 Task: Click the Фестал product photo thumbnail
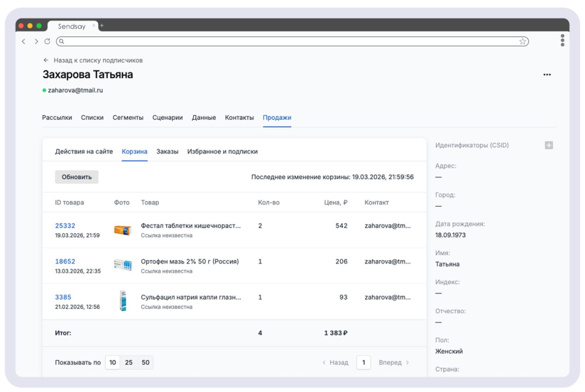pyautogui.click(x=123, y=231)
